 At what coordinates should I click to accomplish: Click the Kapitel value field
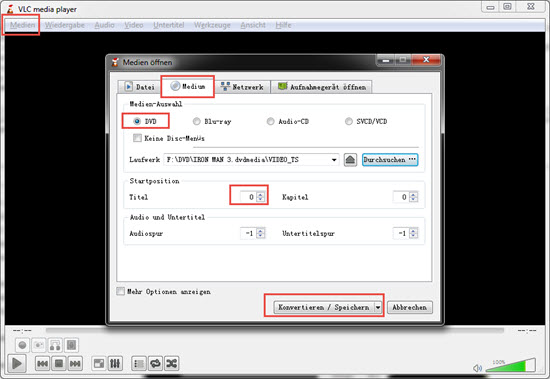(x=401, y=197)
